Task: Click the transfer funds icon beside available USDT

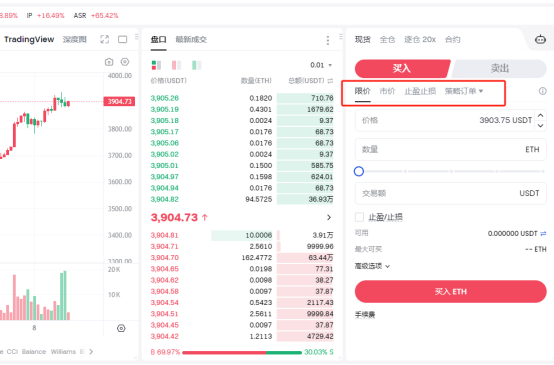Action: click(543, 234)
